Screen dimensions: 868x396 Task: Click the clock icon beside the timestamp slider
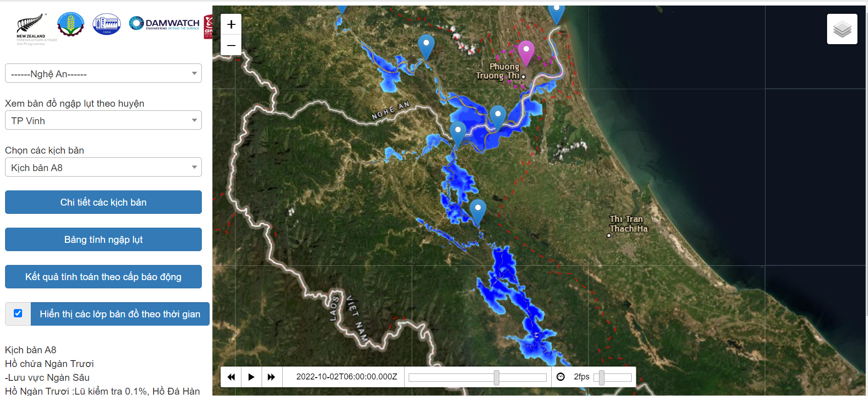[x=560, y=377]
